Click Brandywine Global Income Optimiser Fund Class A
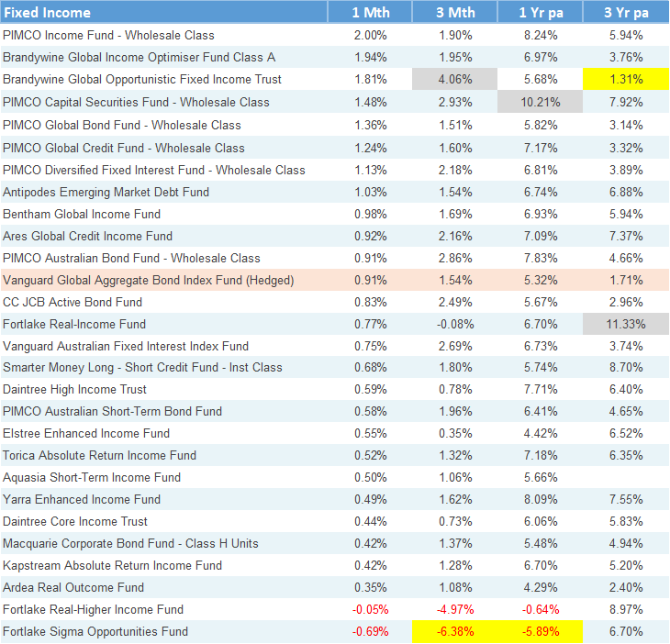Image resolution: width=670 pixels, height=644 pixels. (x=139, y=57)
